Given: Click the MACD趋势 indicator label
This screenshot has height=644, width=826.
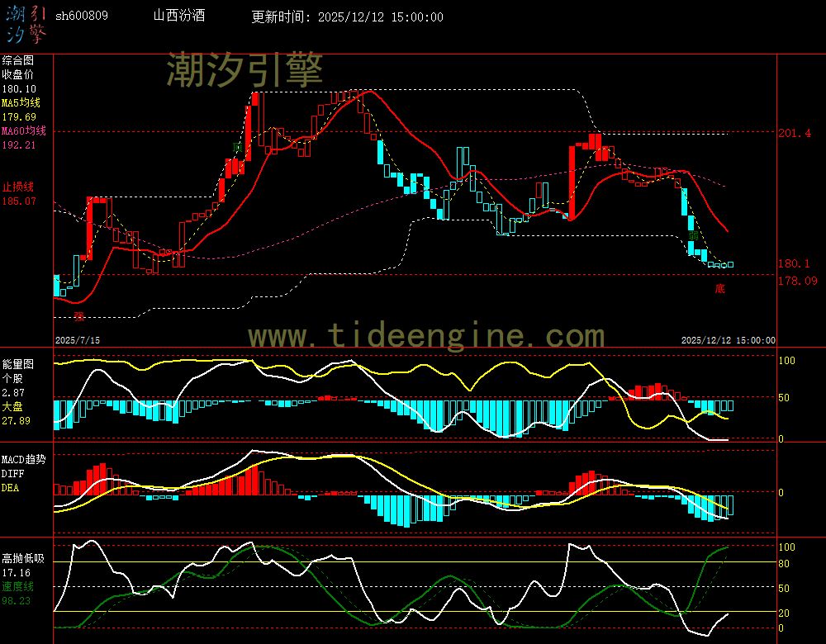Looking at the screenshot, I should point(24,459).
